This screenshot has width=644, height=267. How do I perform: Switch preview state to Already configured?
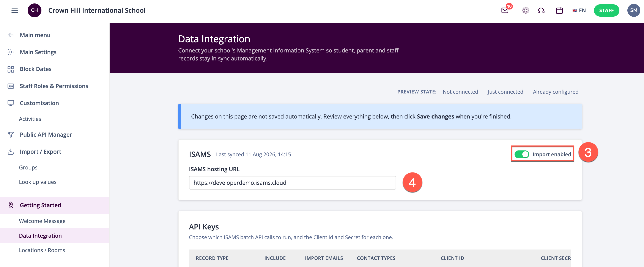[x=556, y=92]
